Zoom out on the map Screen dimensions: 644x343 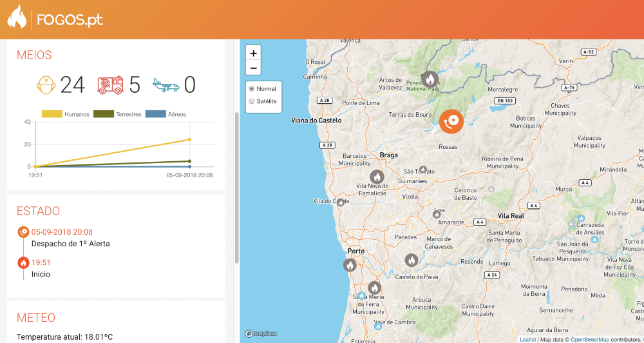254,68
